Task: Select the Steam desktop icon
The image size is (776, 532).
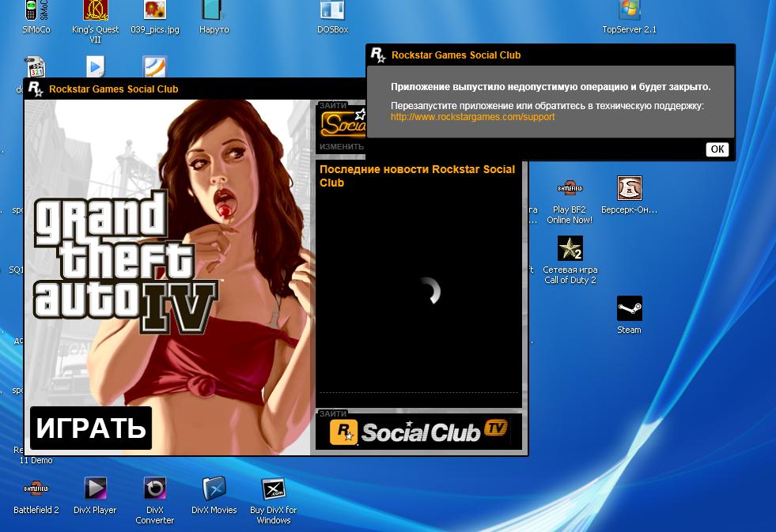Action: click(x=629, y=315)
